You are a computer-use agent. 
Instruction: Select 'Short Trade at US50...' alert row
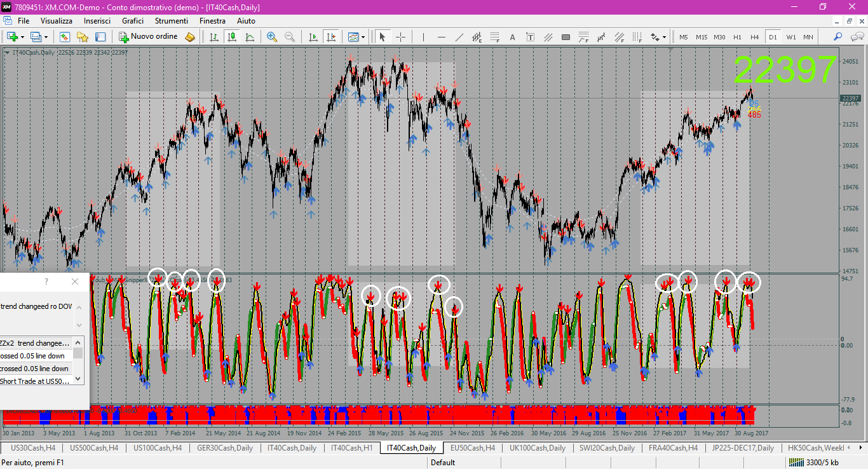point(35,381)
